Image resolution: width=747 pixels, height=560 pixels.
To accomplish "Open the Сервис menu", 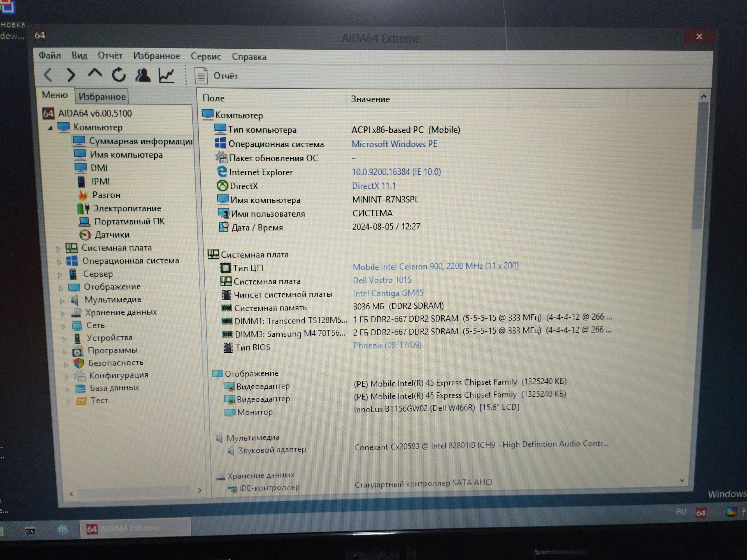I will (206, 56).
